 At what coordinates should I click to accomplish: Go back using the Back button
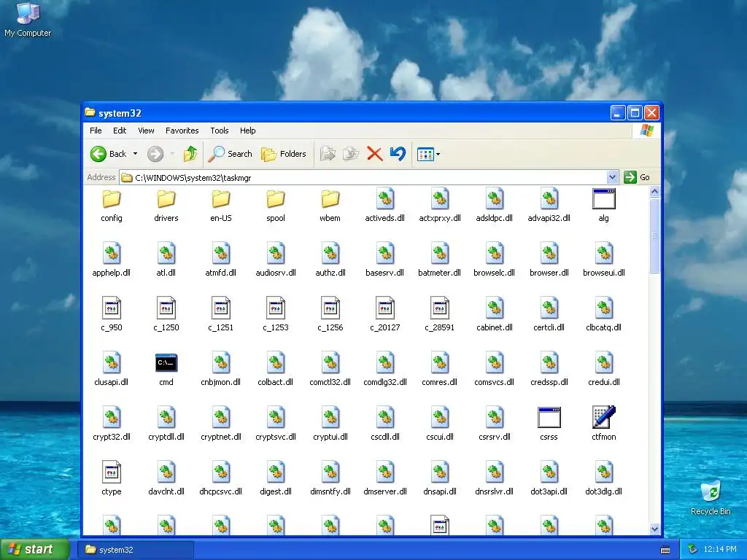tap(109, 154)
